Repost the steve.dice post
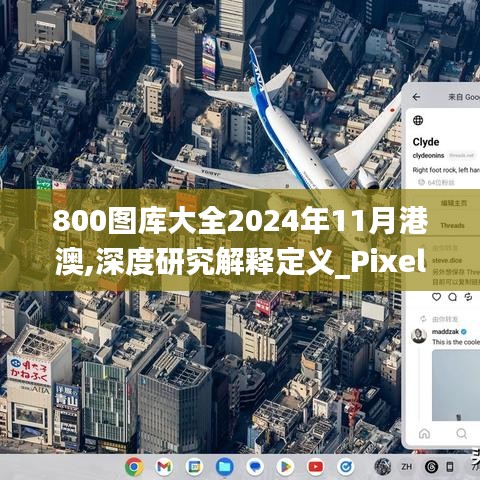The height and width of the screenshot is (480, 480). pos(468,297)
